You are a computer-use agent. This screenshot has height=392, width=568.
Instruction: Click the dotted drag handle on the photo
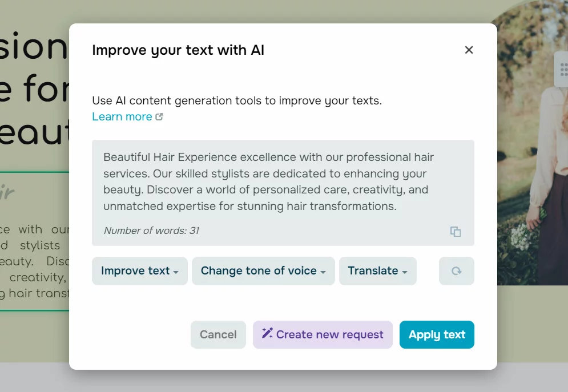pos(563,70)
